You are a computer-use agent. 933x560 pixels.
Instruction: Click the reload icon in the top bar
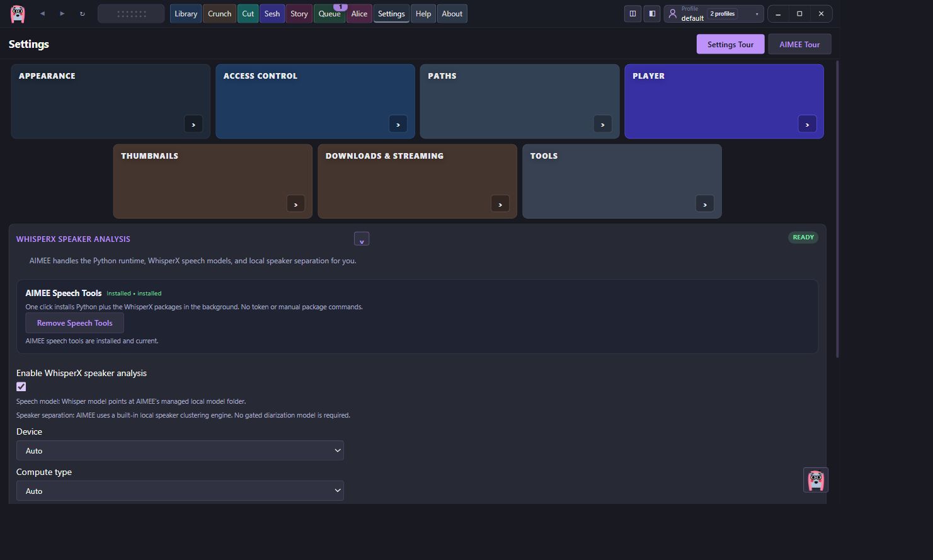click(x=82, y=13)
